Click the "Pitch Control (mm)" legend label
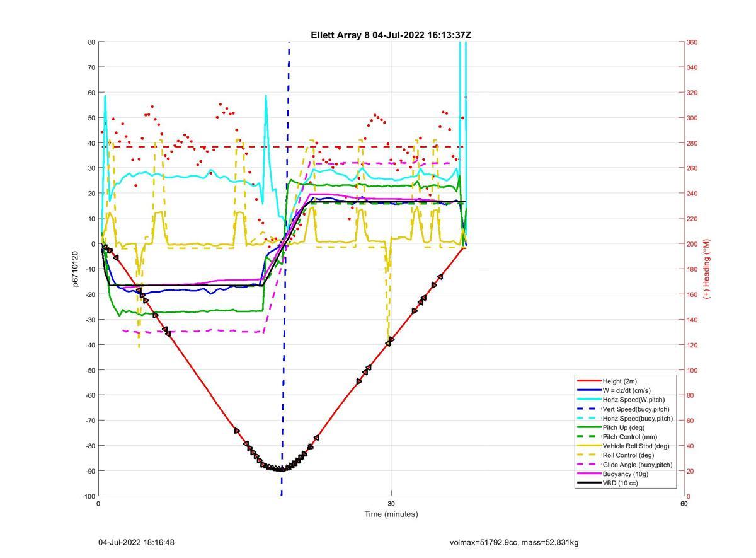Viewport: 756px width, 558px height. pyautogui.click(x=629, y=436)
